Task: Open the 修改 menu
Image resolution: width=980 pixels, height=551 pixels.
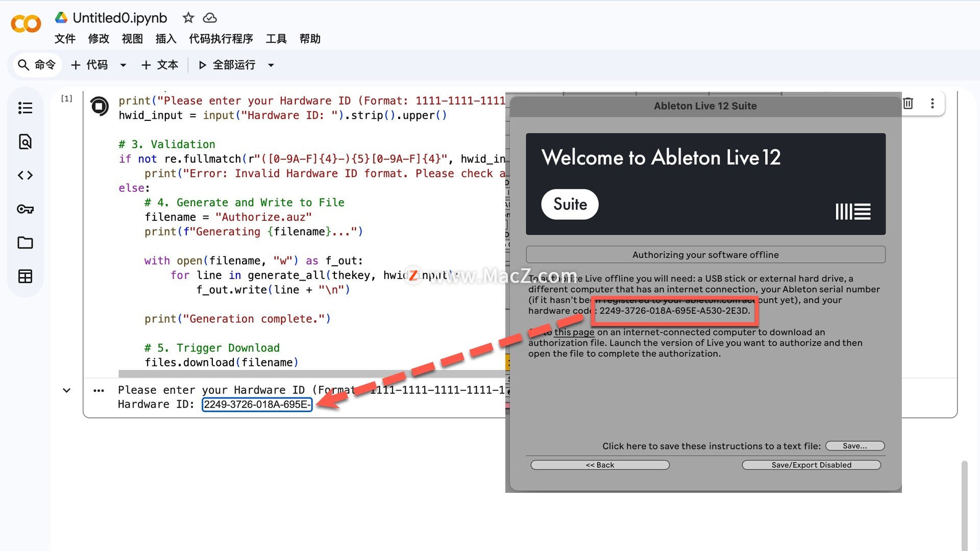Action: [99, 39]
